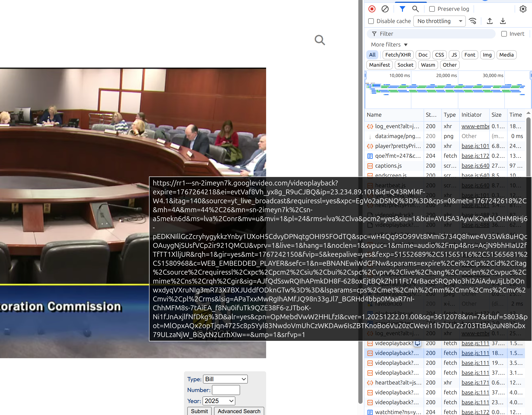This screenshot has width=532, height=415.
Task: Open Network settings gear
Action: [523, 9]
